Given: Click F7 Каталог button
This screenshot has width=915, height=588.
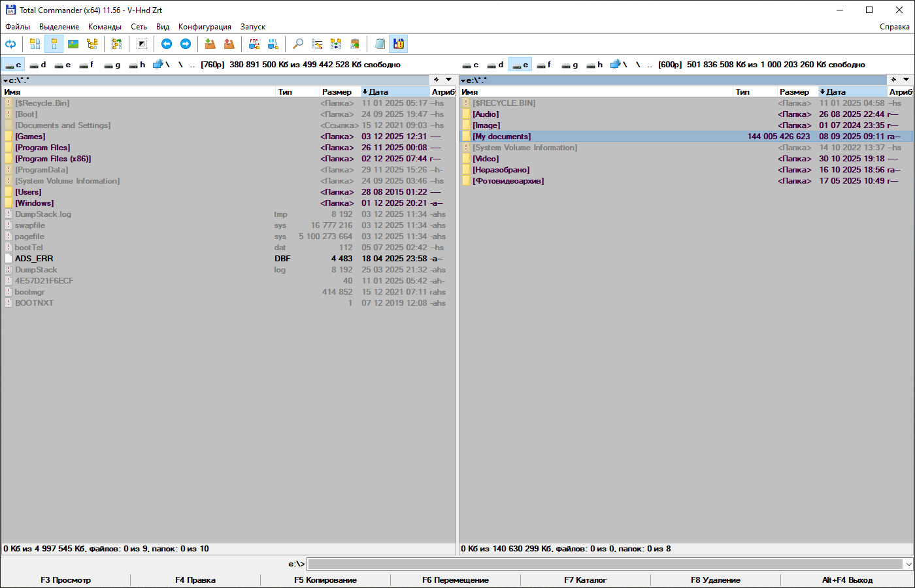Looking at the screenshot, I should tap(586, 580).
